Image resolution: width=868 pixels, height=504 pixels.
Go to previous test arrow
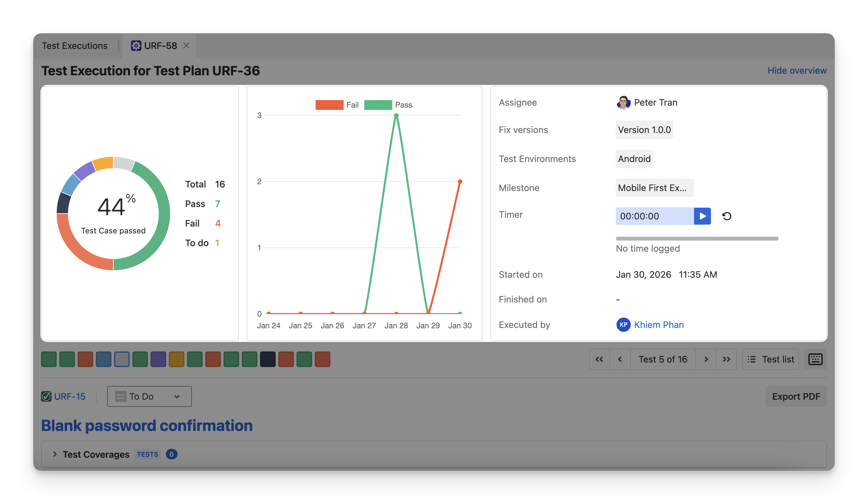(620, 359)
